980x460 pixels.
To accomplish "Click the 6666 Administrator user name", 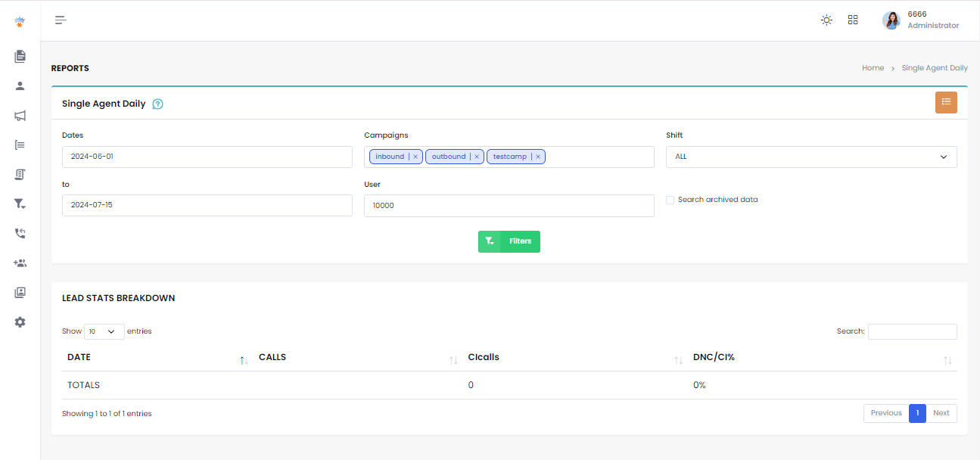I will coord(933,20).
